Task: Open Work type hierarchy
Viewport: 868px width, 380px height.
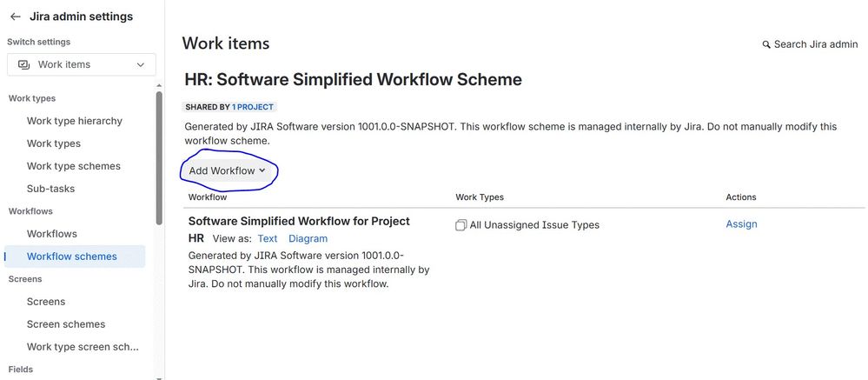Action: pyautogui.click(x=75, y=121)
